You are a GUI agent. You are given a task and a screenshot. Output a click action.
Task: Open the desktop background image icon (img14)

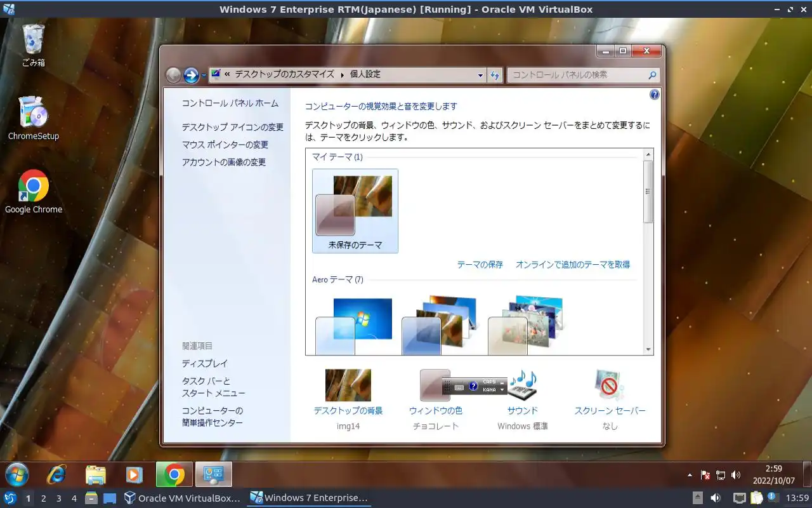point(348,385)
